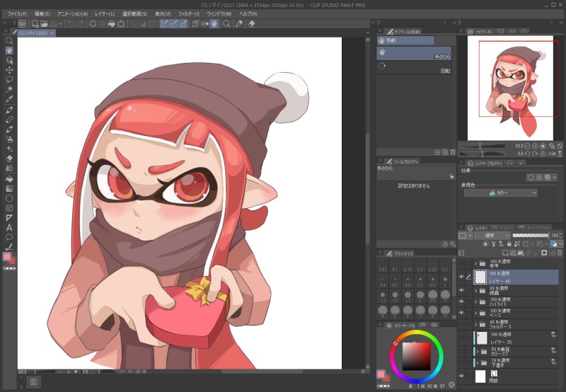Expand the カラーラフ layer folder
Image resolution: width=566 pixels, height=392 pixels.
tap(478, 351)
